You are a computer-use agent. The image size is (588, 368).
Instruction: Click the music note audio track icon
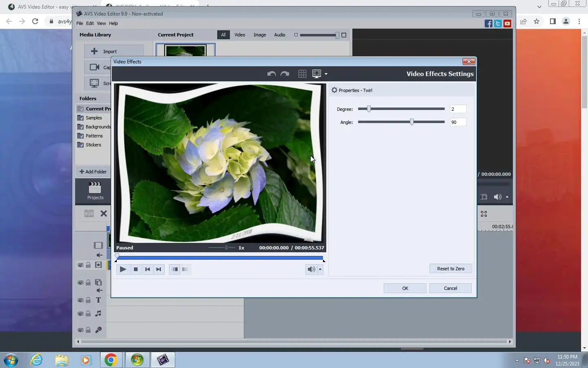pyautogui.click(x=98, y=314)
